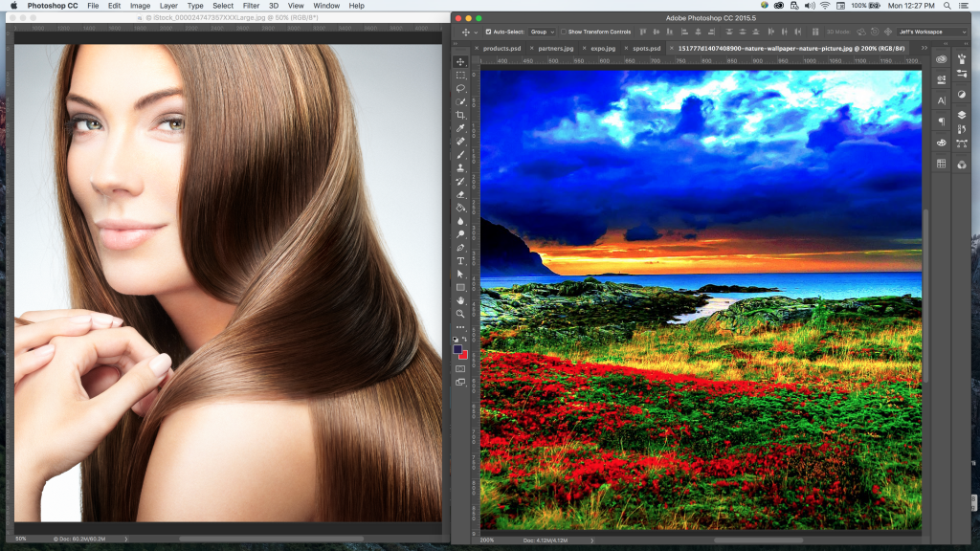Viewport: 980px width, 551px height.
Task: Select the Lasso tool
Action: coord(460,88)
